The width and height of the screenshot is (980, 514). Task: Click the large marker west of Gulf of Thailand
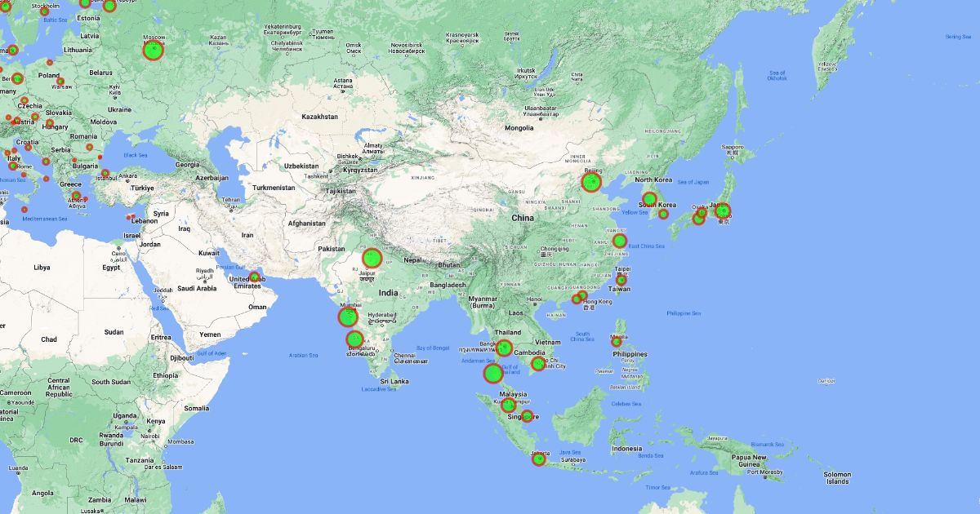coord(492,374)
